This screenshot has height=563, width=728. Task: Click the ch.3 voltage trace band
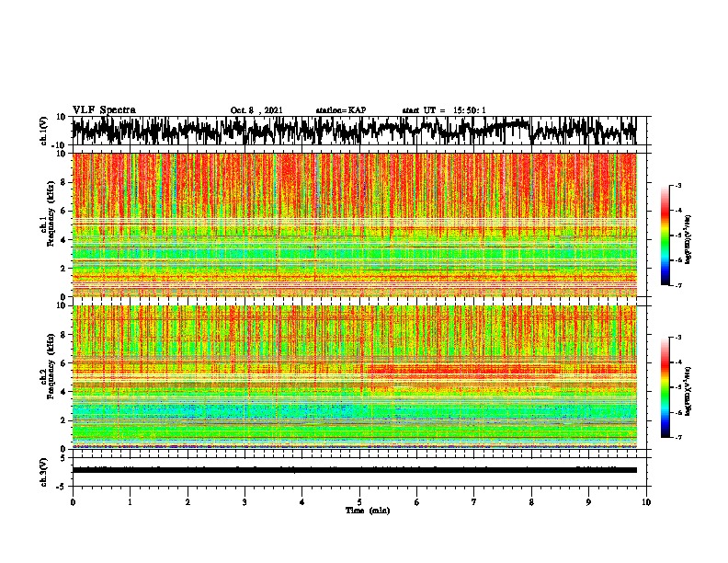(354, 470)
